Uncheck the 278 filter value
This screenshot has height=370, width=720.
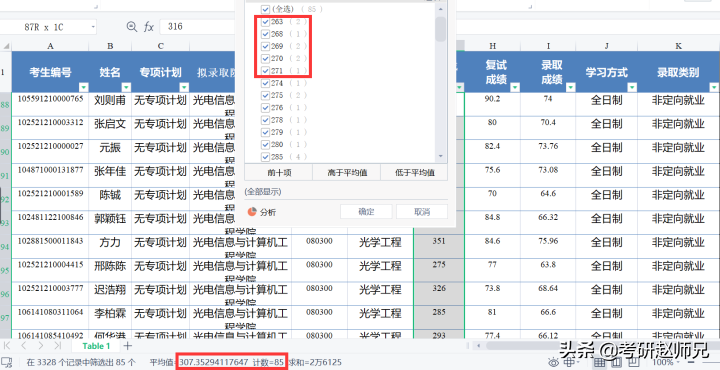(265, 120)
